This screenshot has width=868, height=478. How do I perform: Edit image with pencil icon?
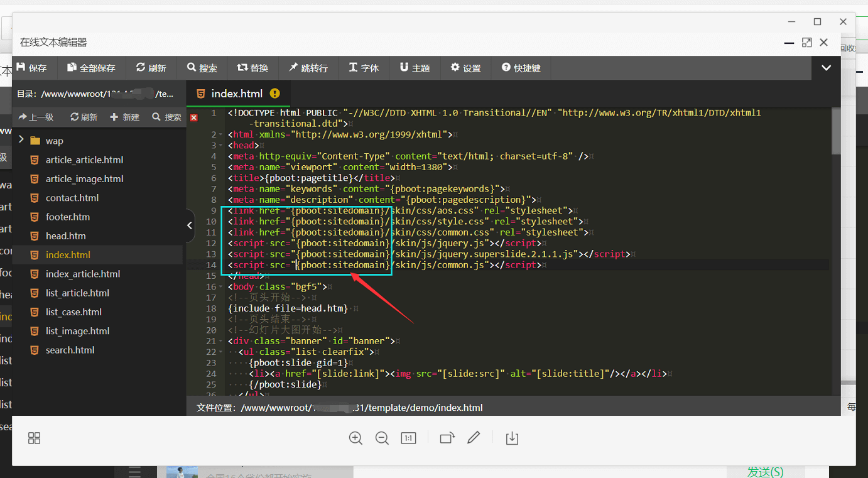click(x=474, y=438)
